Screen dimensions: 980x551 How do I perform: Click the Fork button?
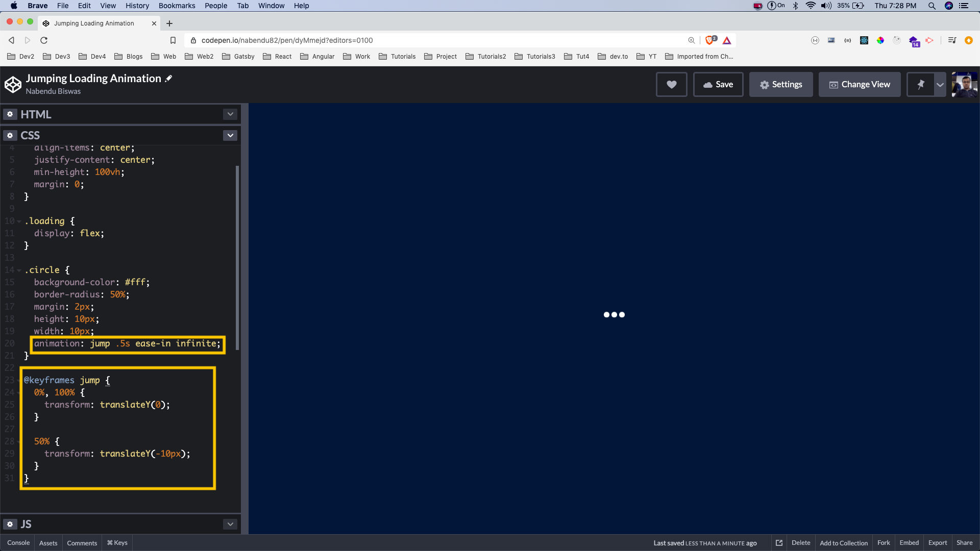(x=884, y=543)
